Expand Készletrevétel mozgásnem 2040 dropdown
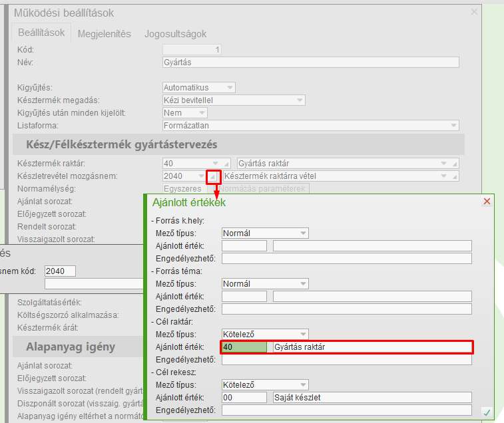This screenshot has height=423, width=504. [x=202, y=176]
